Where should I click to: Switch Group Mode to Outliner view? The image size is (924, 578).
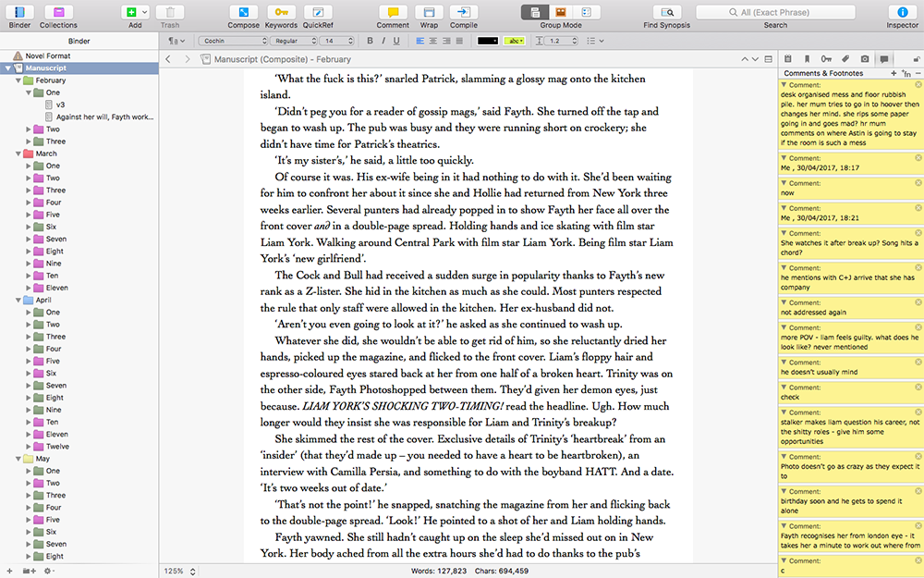587,12
